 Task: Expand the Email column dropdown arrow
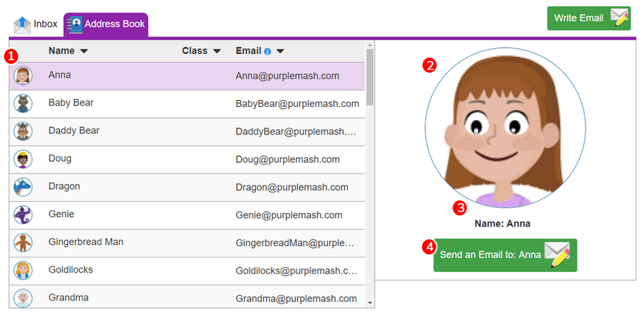tap(280, 51)
